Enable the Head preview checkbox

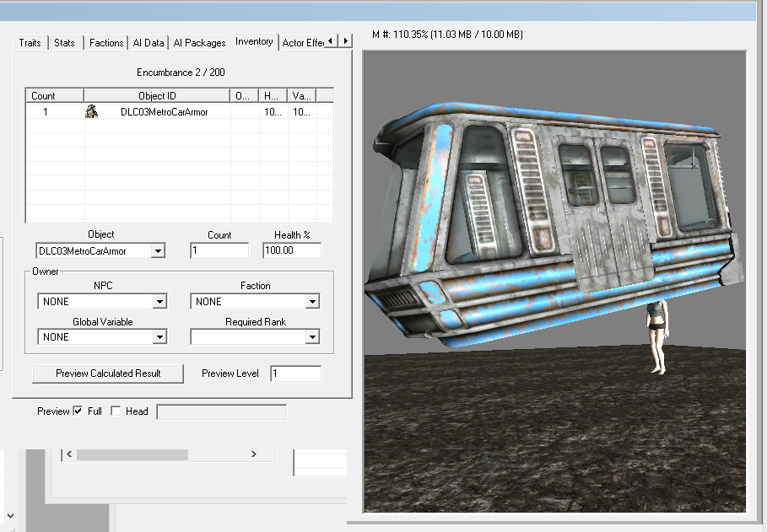(117, 411)
